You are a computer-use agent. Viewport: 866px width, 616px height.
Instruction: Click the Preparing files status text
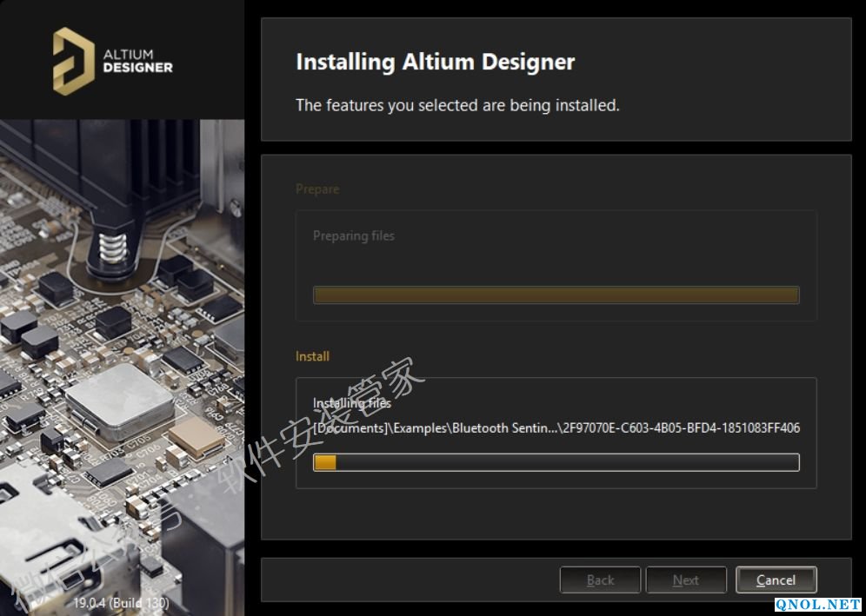point(353,235)
